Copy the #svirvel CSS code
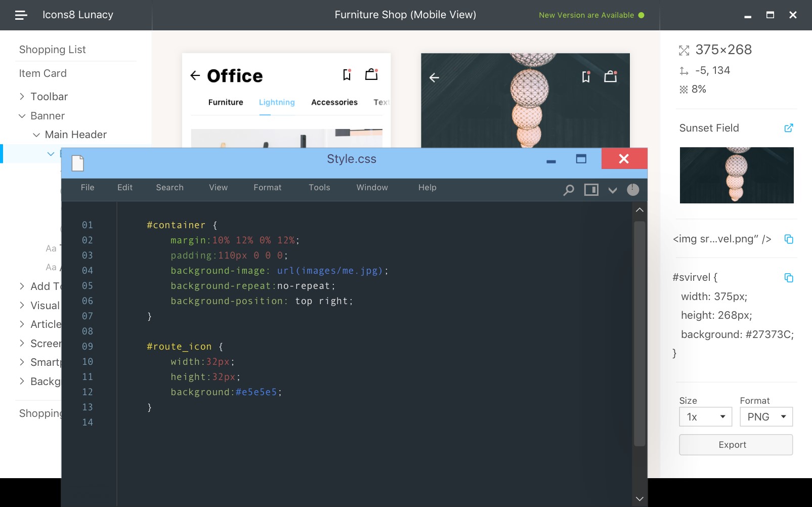Screen dimensions: 812x507 [x=788, y=278]
